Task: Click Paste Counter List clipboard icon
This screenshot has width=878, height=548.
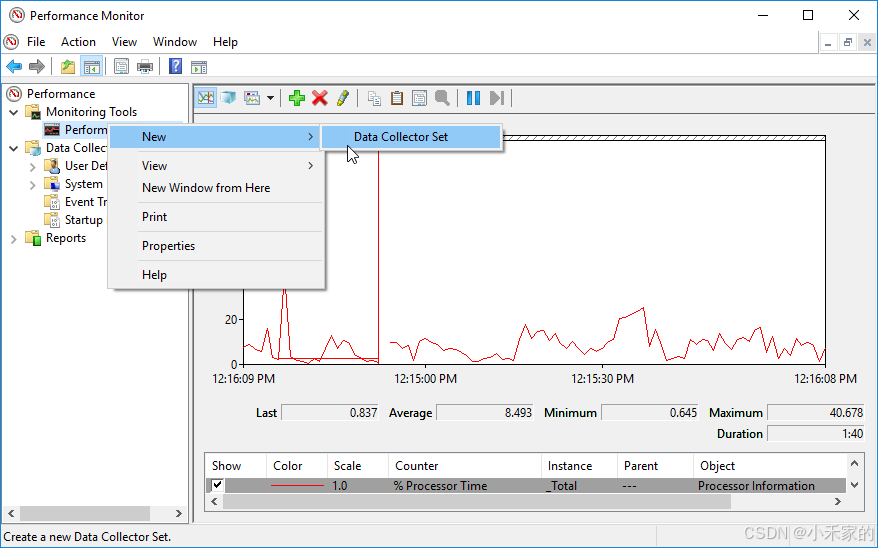Action: tap(396, 98)
